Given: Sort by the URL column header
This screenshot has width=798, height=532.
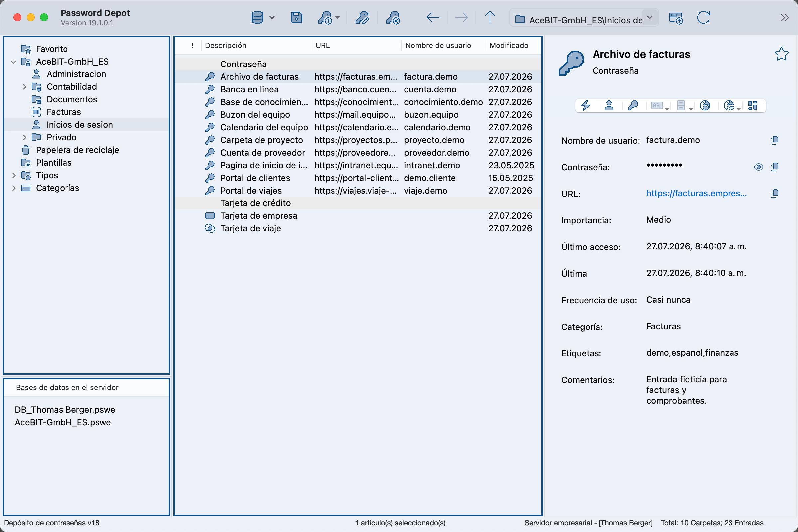Looking at the screenshot, I should point(356,45).
